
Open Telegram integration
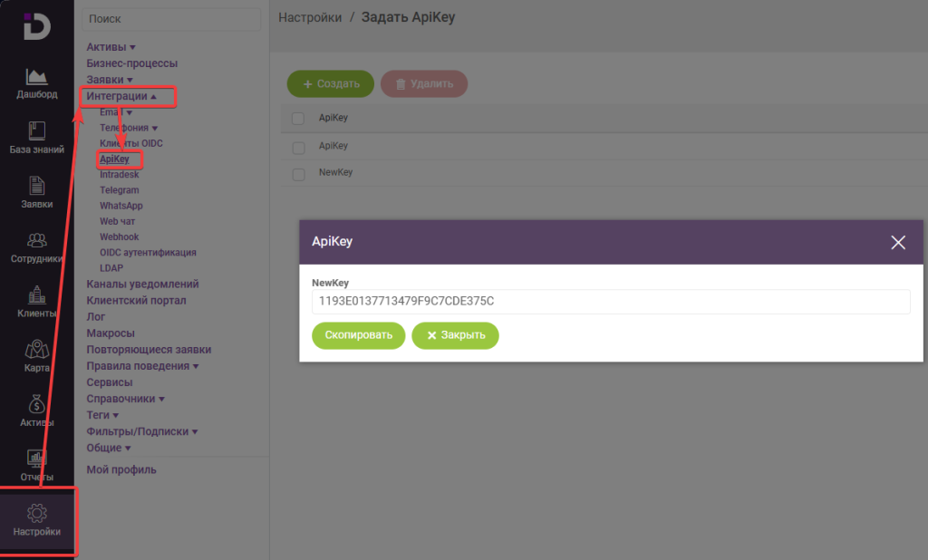[119, 190]
